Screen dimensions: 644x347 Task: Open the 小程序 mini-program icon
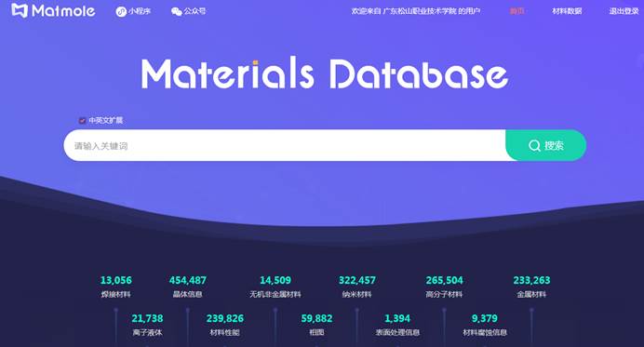point(121,11)
